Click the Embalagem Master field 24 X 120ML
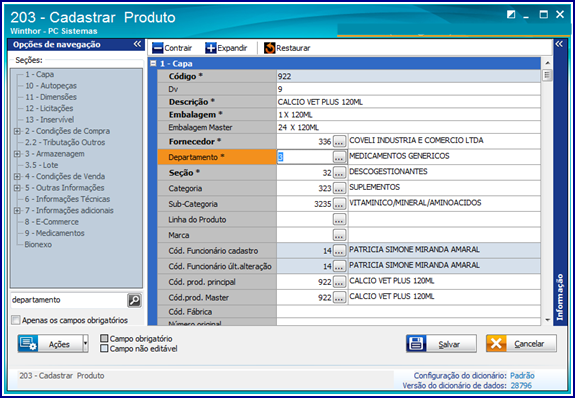This screenshot has width=575, height=398. (408, 128)
